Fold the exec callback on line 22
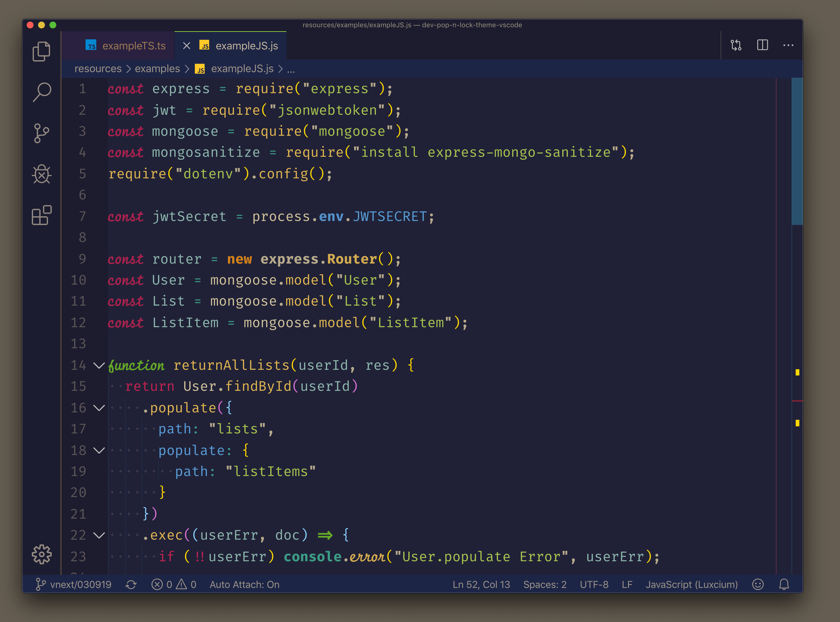The height and width of the screenshot is (622, 840). click(99, 535)
